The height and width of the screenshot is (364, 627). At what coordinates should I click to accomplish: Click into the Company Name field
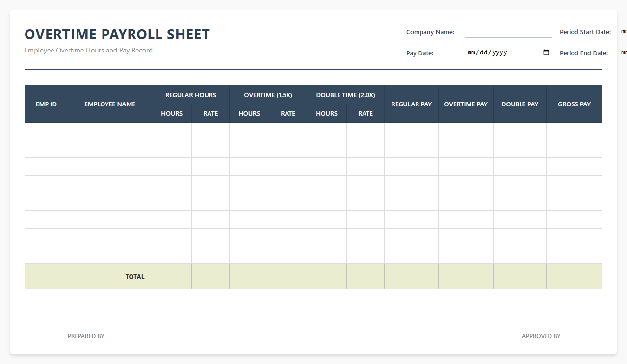pos(508,32)
